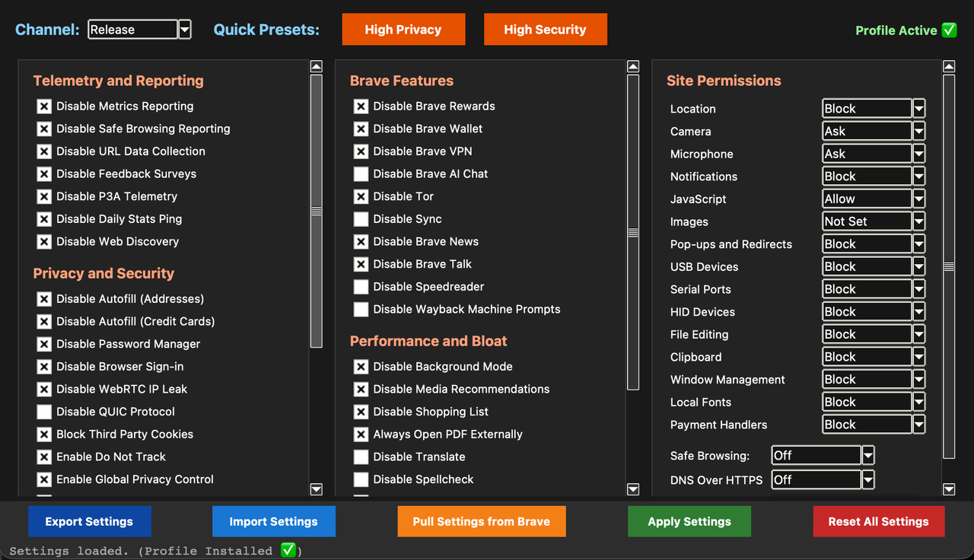Check the Disable Sync checkbox
Viewport: 974px width, 560px height.
pyautogui.click(x=361, y=219)
